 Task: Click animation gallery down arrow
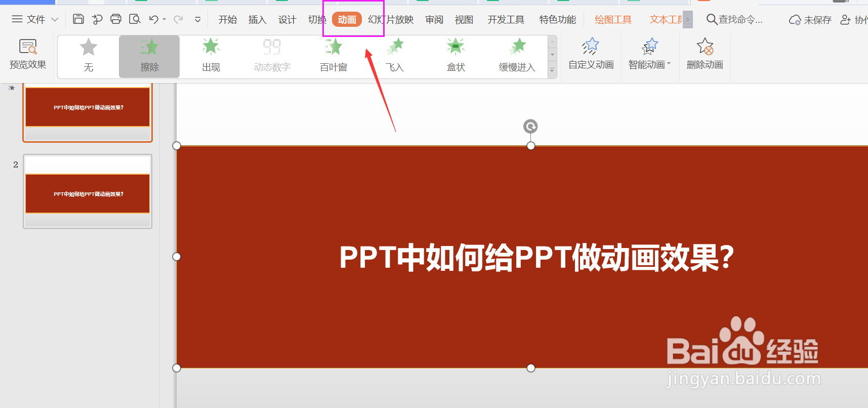point(553,54)
